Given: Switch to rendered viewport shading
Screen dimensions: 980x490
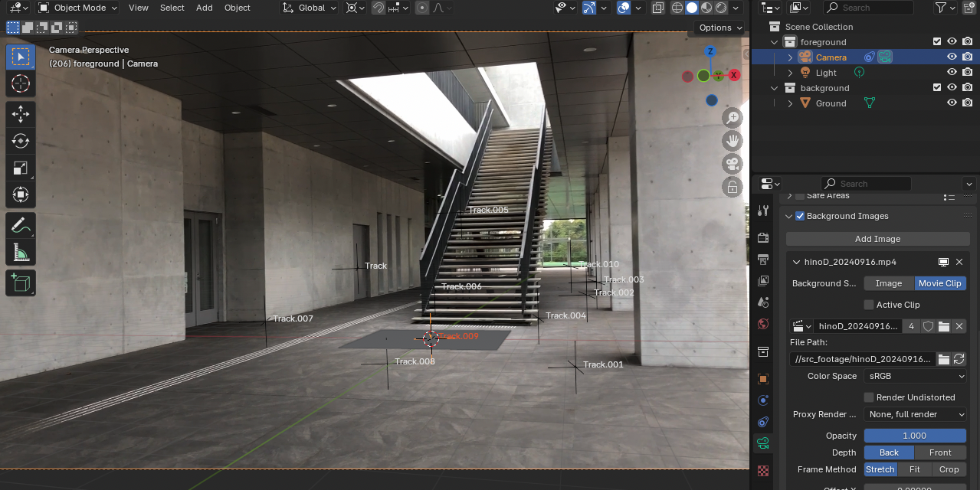Looking at the screenshot, I should [x=719, y=8].
